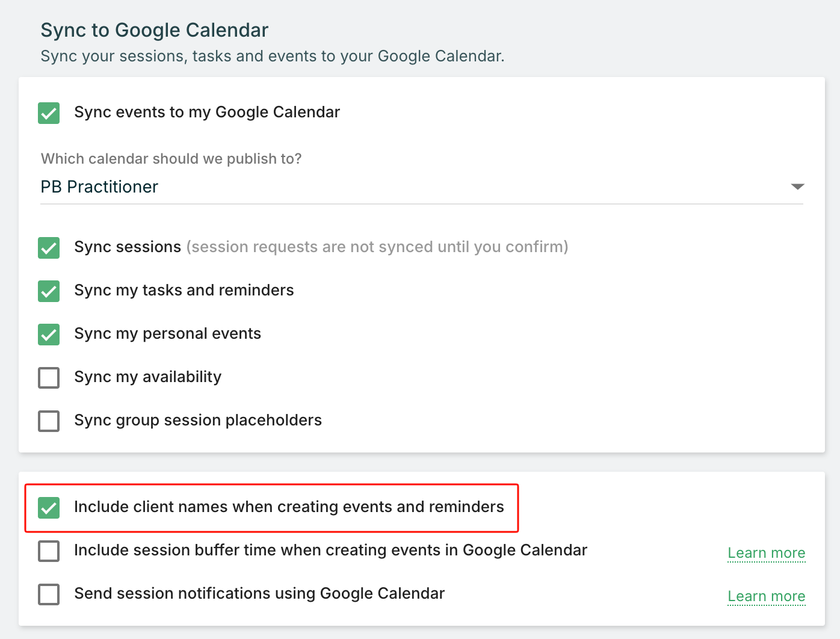
Task: Click the 'Sync to Google Calendar' heading
Action: click(x=155, y=30)
